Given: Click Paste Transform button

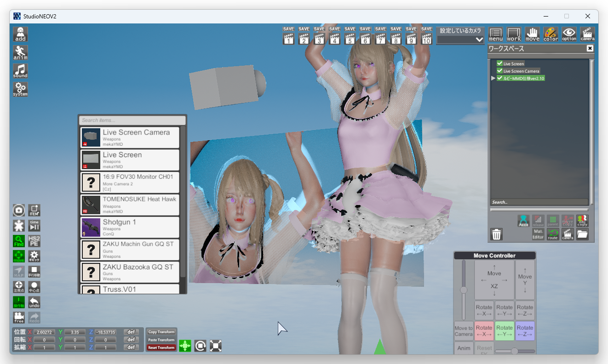Looking at the screenshot, I should (x=161, y=340).
